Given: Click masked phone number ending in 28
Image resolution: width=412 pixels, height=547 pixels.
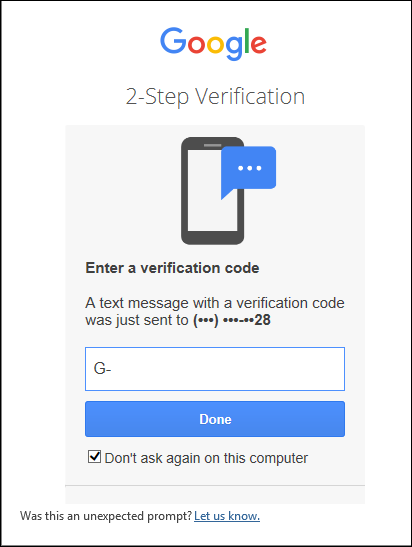Looking at the screenshot, I should click(x=232, y=320).
